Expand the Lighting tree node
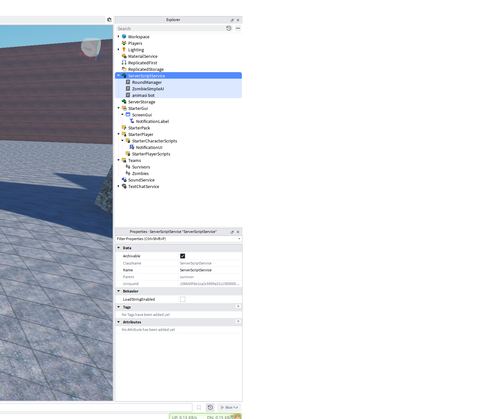Viewport: 500px width, 419px height. [x=118, y=49]
